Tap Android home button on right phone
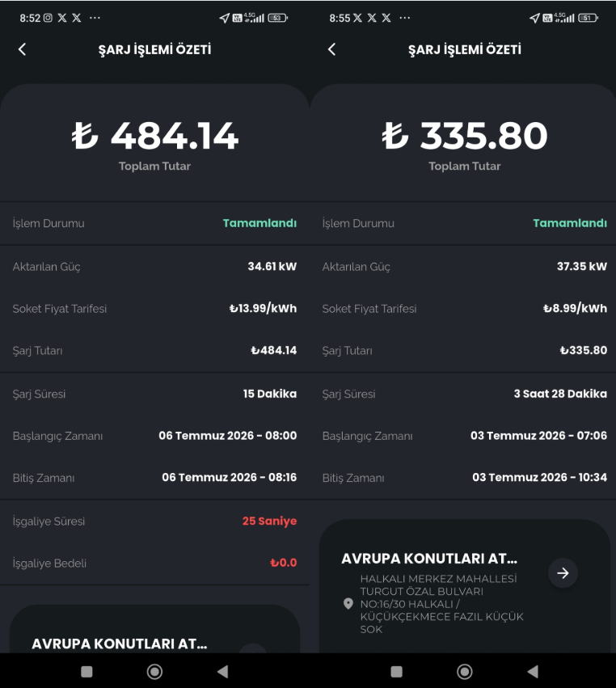This screenshot has width=616, height=688. click(465, 671)
